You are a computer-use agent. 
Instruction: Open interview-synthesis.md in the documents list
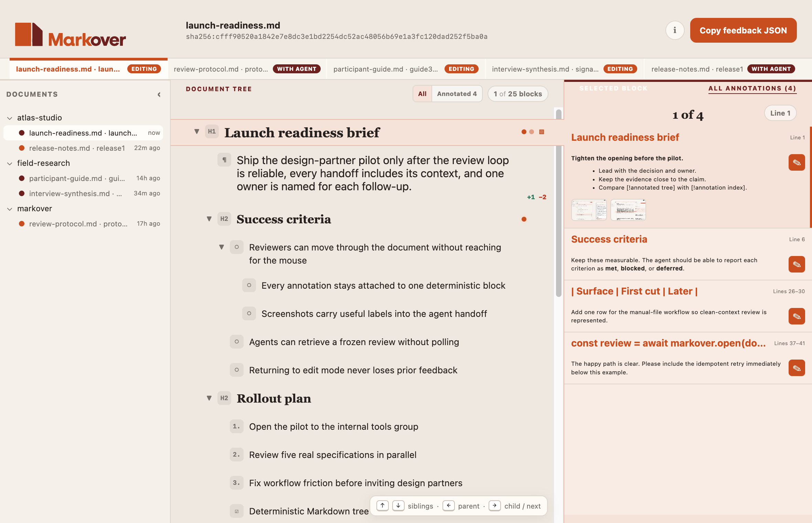click(x=83, y=193)
